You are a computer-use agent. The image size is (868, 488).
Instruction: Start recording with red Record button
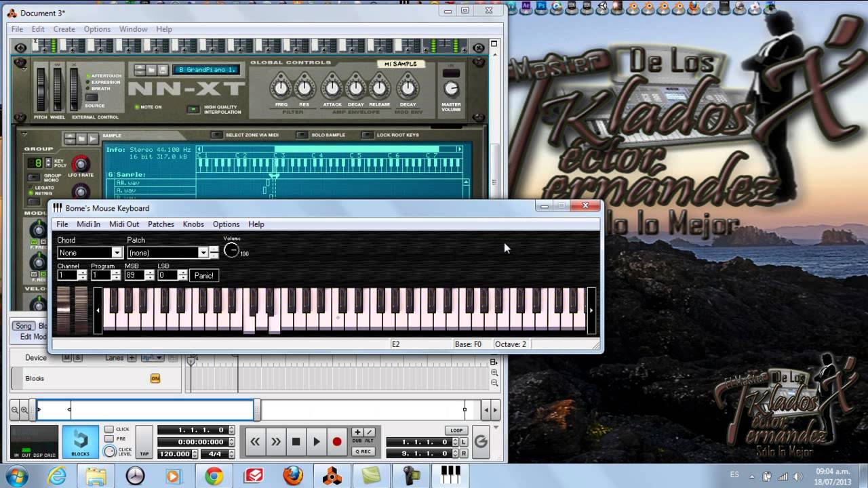[337, 442]
